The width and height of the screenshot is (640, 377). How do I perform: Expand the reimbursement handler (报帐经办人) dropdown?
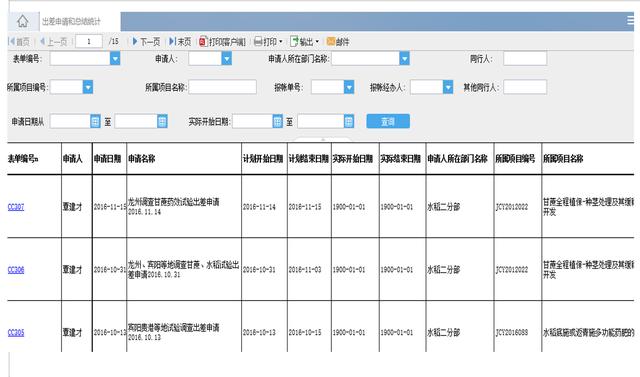tap(448, 87)
